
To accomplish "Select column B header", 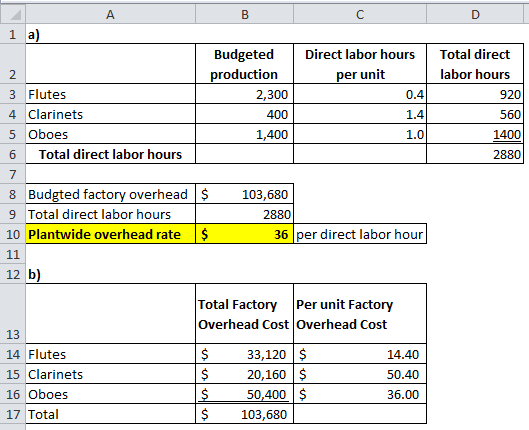I will [x=245, y=15].
